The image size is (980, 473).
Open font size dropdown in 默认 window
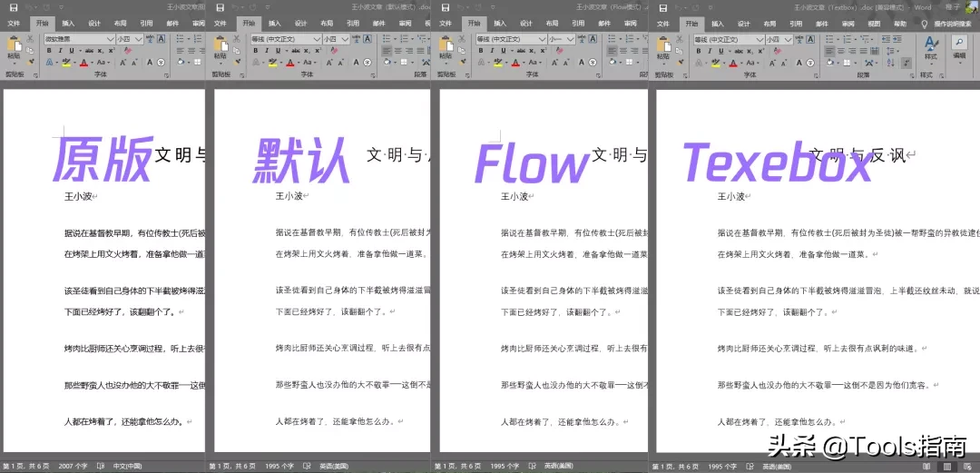[345, 39]
